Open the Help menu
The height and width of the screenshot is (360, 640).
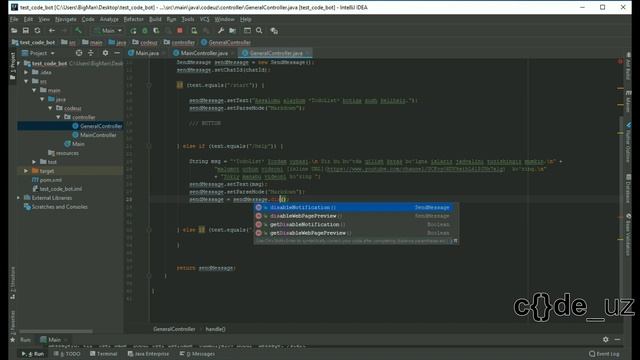246,19
